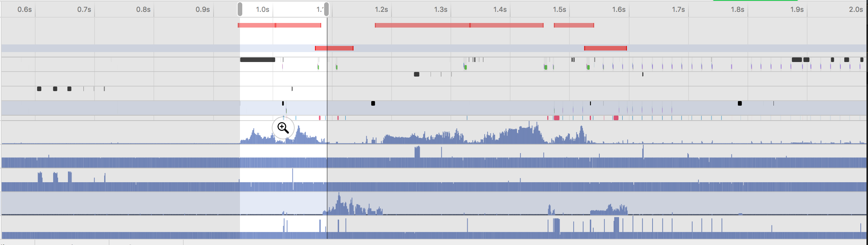The image size is (868, 245).
Task: Click the 1.0s label inside the selection
Action: pos(263,10)
